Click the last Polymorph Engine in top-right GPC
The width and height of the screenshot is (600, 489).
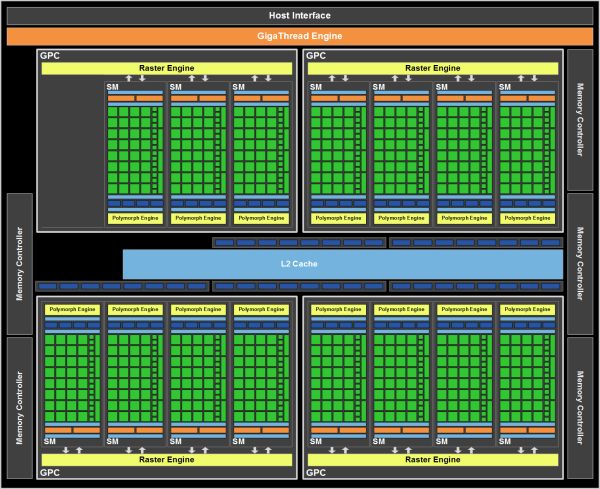(527, 218)
